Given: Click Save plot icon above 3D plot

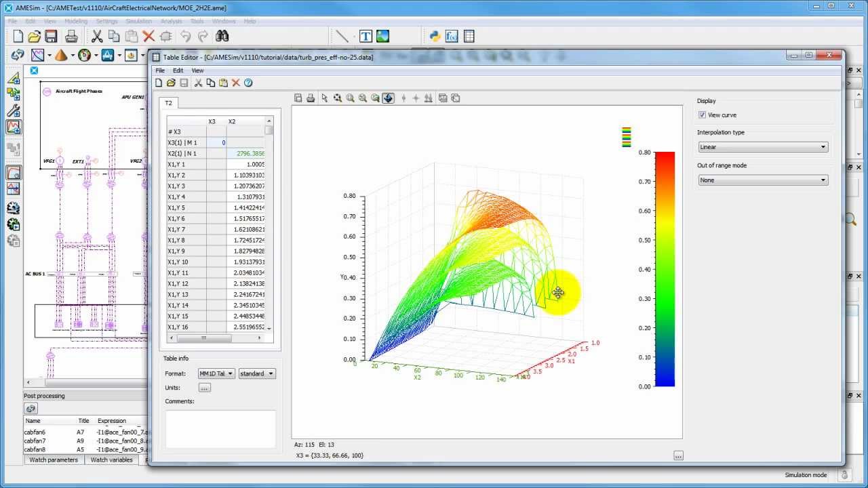Looking at the screenshot, I should tap(298, 98).
